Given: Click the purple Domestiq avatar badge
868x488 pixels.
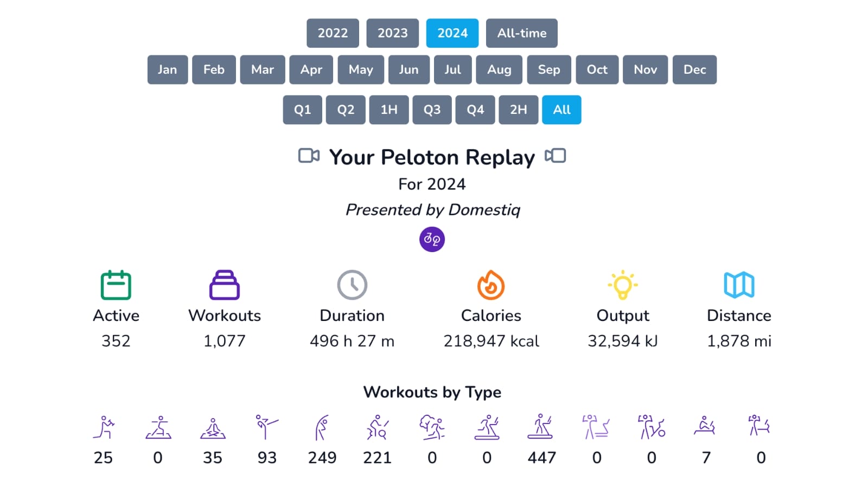Looking at the screenshot, I should click(432, 239).
